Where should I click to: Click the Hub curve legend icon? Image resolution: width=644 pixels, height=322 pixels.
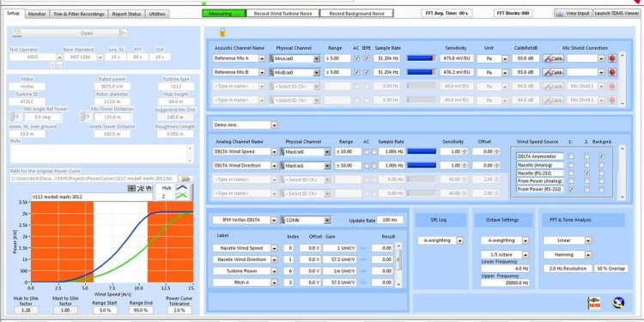point(181,187)
